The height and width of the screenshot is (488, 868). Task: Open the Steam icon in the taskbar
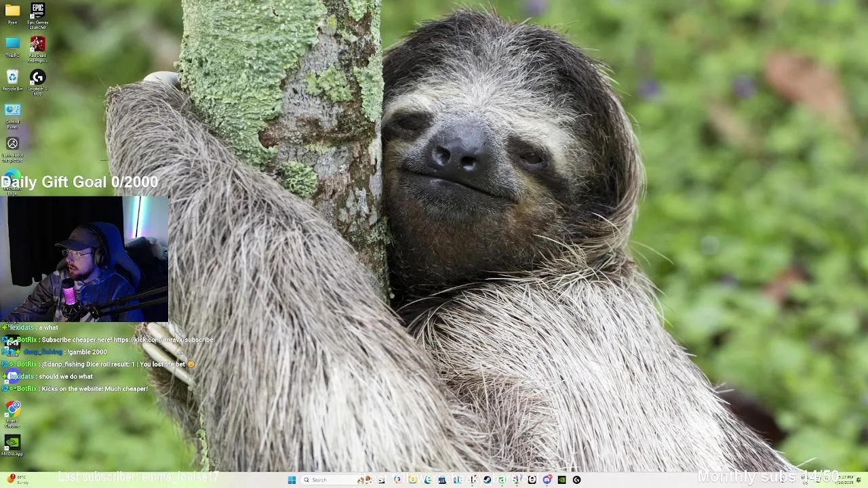(x=487, y=480)
